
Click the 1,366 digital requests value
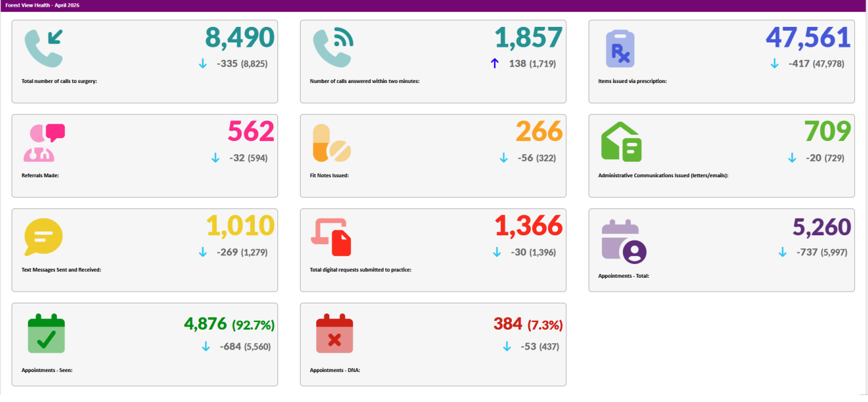point(529,227)
